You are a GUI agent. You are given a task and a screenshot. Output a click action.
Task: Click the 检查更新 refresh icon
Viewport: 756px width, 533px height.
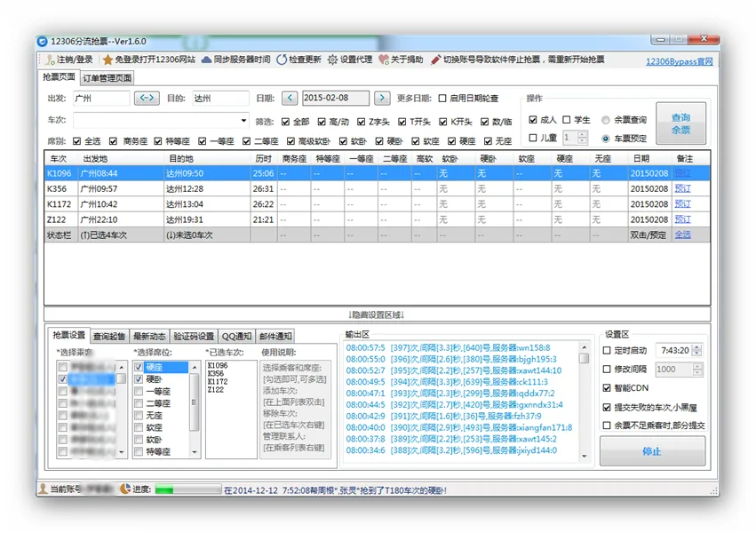click(282, 60)
